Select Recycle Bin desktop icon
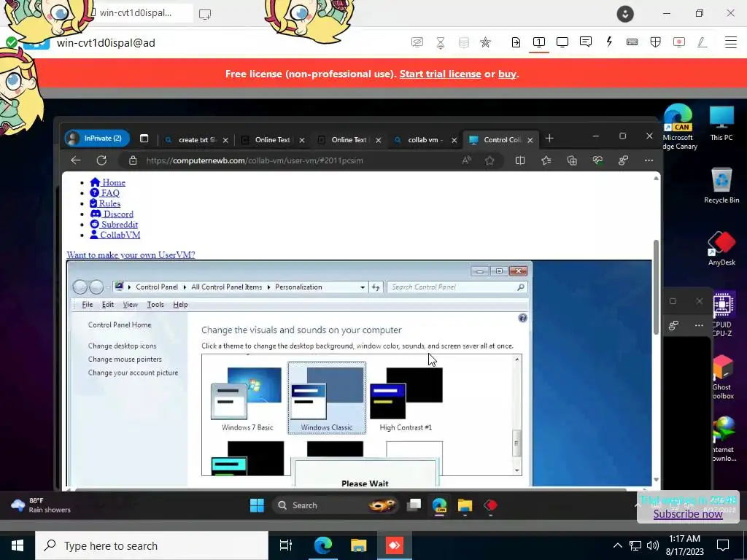Screen dimensions: 747x560 point(721,186)
